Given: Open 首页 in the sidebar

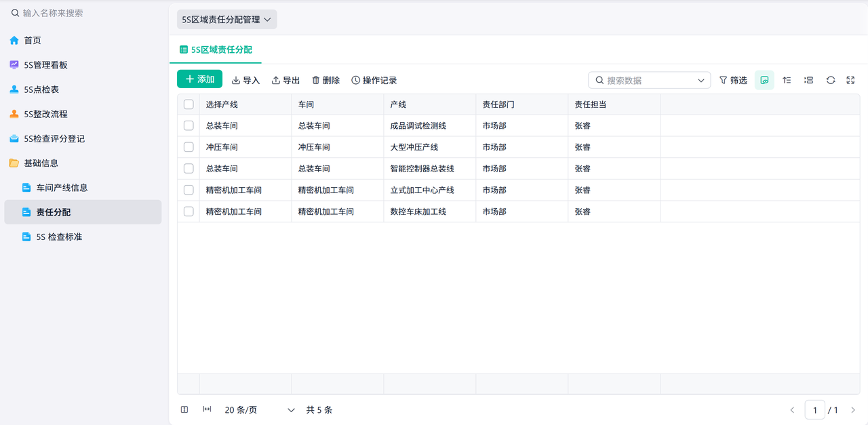Looking at the screenshot, I should click(83, 41).
